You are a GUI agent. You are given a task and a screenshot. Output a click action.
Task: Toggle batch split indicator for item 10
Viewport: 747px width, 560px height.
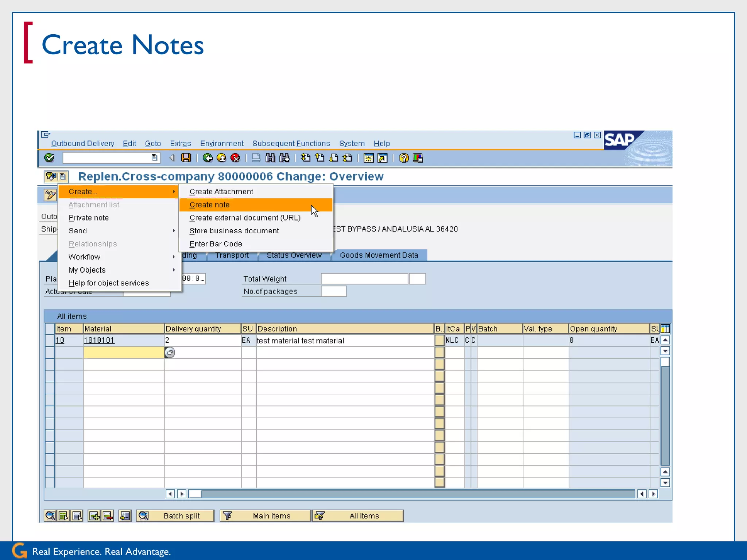coord(440,341)
